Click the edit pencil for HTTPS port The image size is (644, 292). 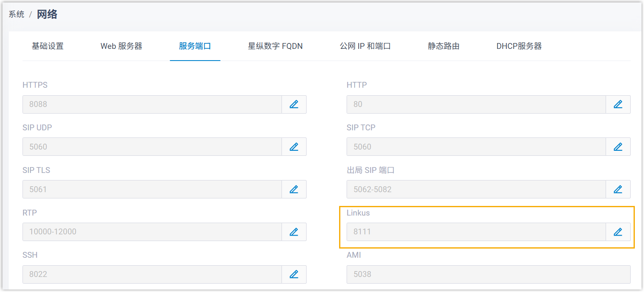294,104
